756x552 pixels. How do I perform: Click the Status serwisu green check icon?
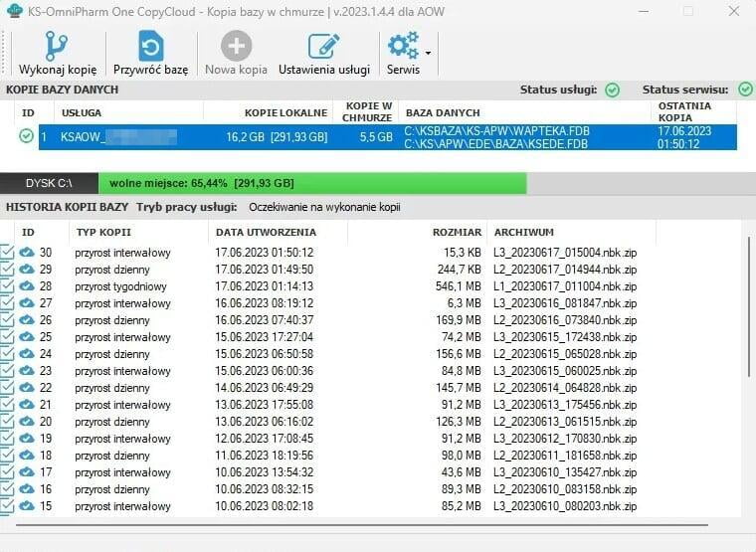(746, 90)
